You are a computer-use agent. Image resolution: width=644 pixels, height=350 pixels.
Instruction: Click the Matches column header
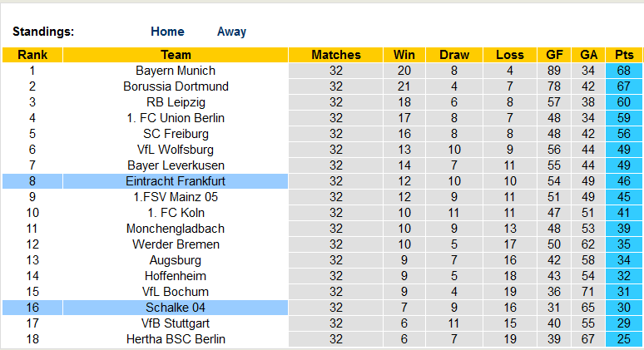click(x=336, y=55)
